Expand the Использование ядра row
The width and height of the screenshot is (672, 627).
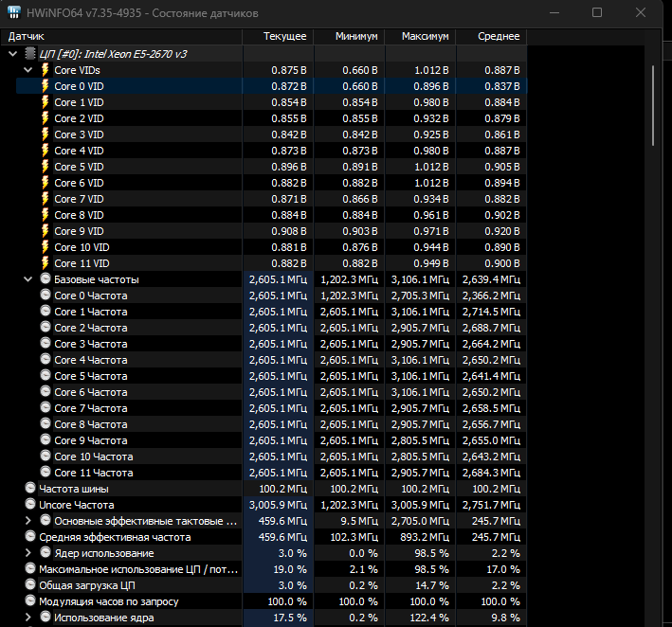[x=28, y=618]
